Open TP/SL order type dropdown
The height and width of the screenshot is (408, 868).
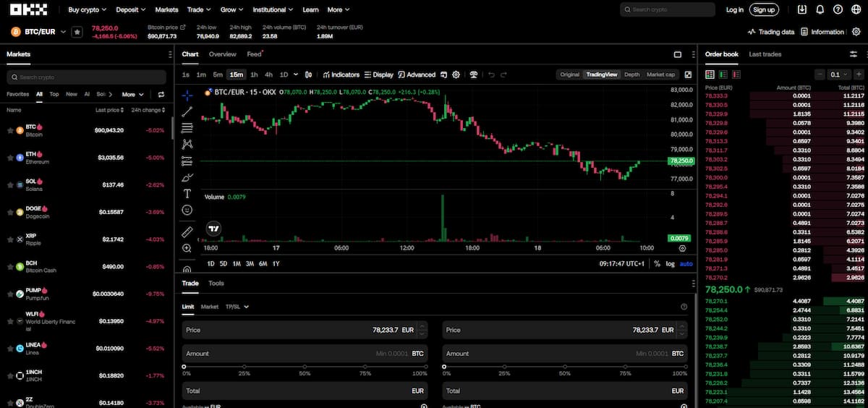[237, 307]
